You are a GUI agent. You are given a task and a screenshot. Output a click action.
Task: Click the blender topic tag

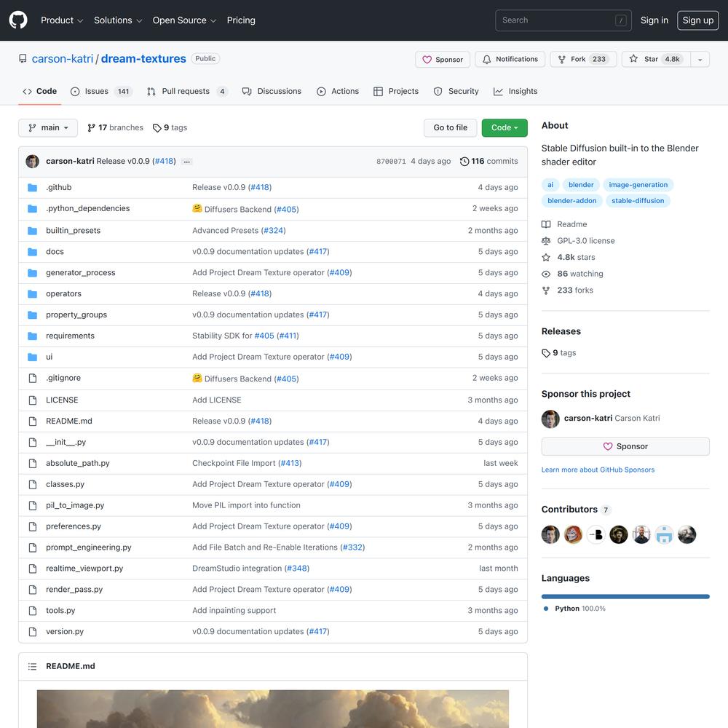581,185
